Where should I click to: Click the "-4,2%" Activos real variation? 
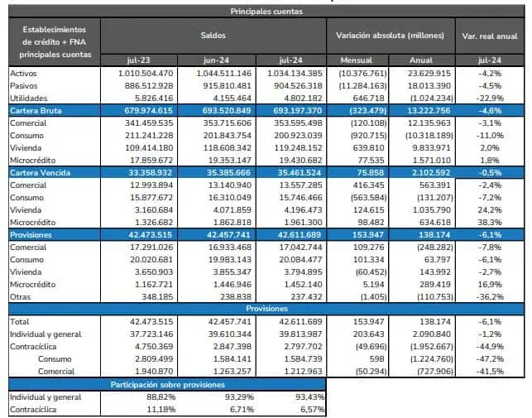(490, 74)
